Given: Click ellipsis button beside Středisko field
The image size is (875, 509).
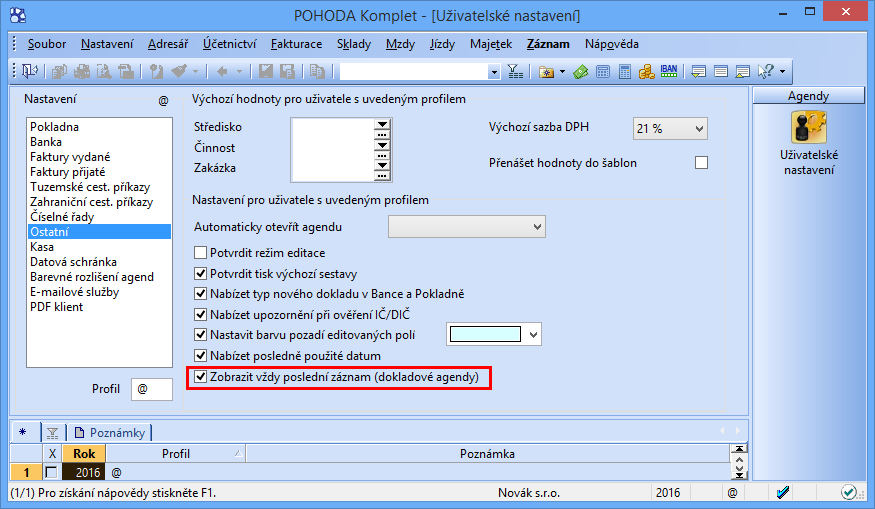Looking at the screenshot, I should point(382,135).
